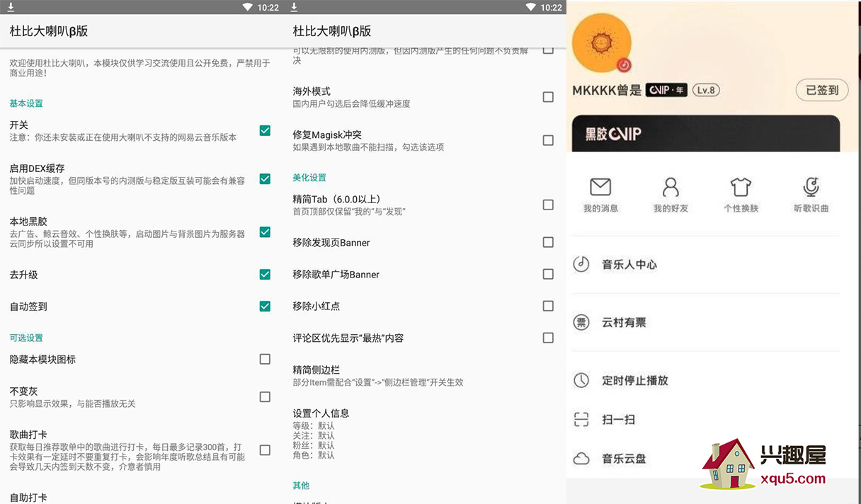The width and height of the screenshot is (861, 504).
Task: Tap the 扫一扫 scan icon
Action: tap(581, 420)
